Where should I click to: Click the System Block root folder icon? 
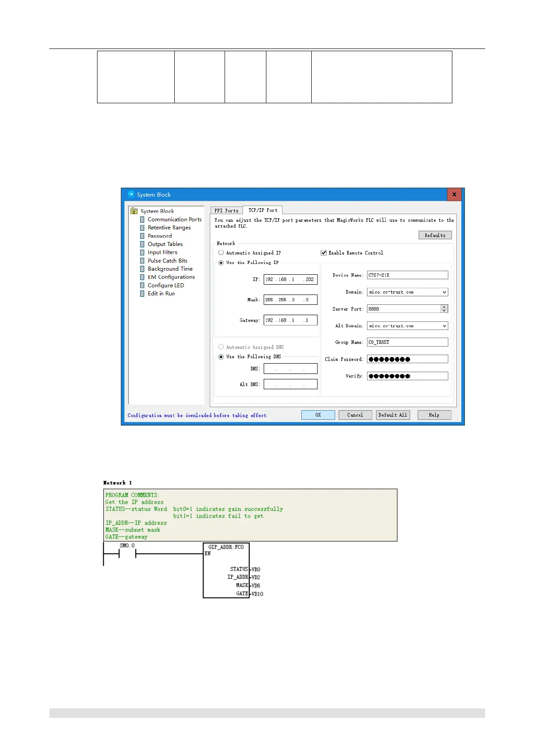pos(134,211)
